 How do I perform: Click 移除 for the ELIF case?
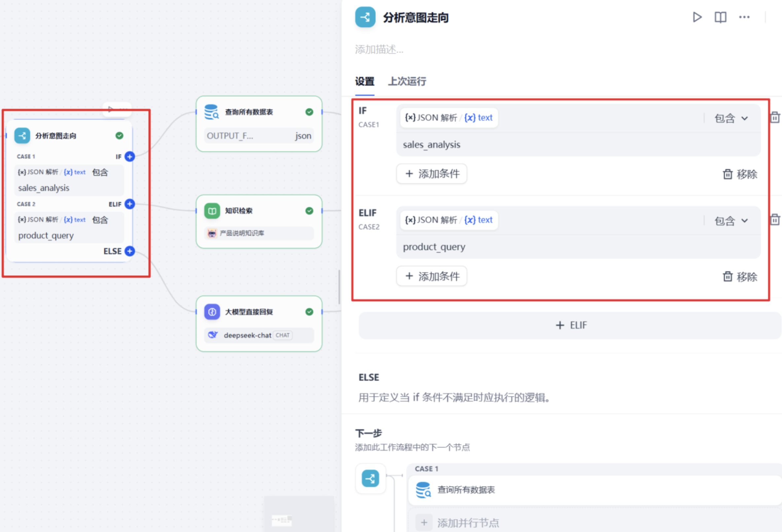[x=740, y=277]
